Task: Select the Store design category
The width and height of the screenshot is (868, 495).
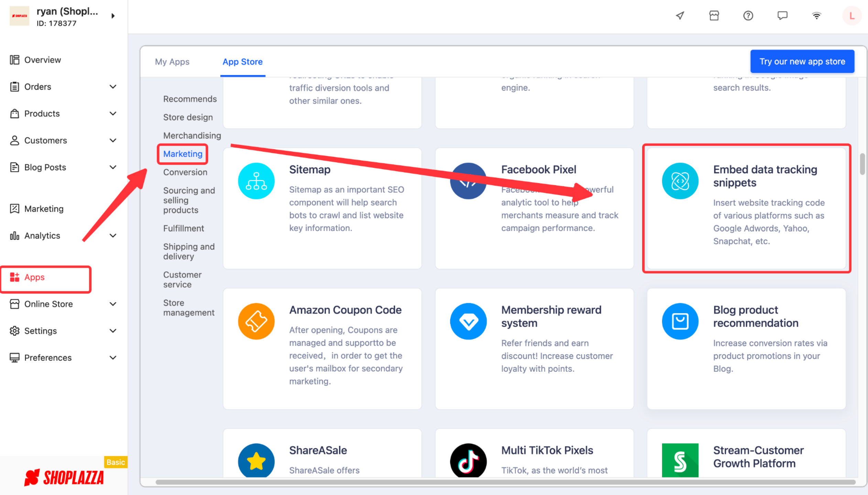Action: pyautogui.click(x=188, y=117)
